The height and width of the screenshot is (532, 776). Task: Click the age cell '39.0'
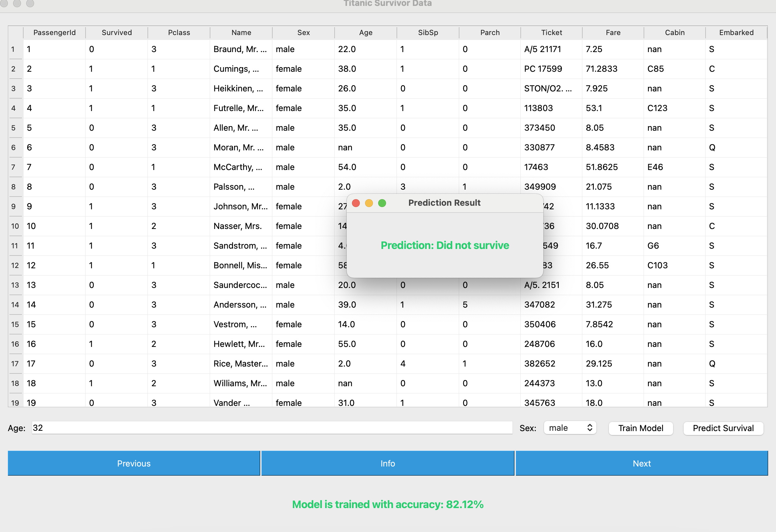366,305
